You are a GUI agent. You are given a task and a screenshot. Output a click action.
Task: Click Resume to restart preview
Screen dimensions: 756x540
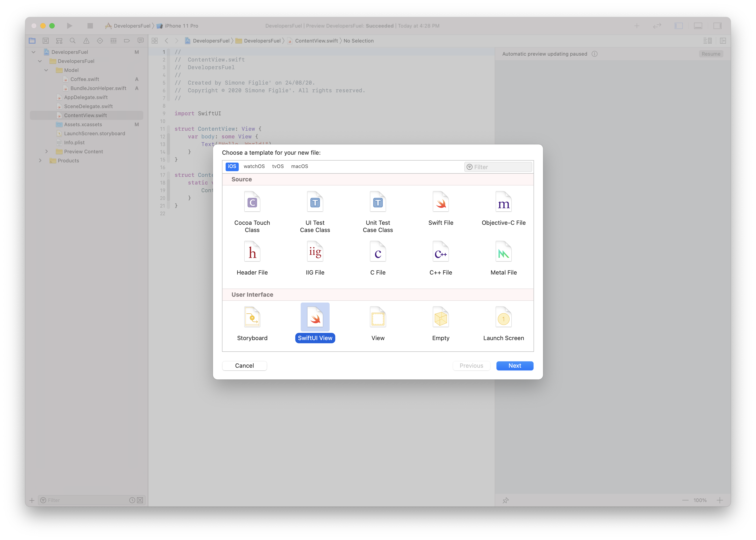pyautogui.click(x=711, y=54)
